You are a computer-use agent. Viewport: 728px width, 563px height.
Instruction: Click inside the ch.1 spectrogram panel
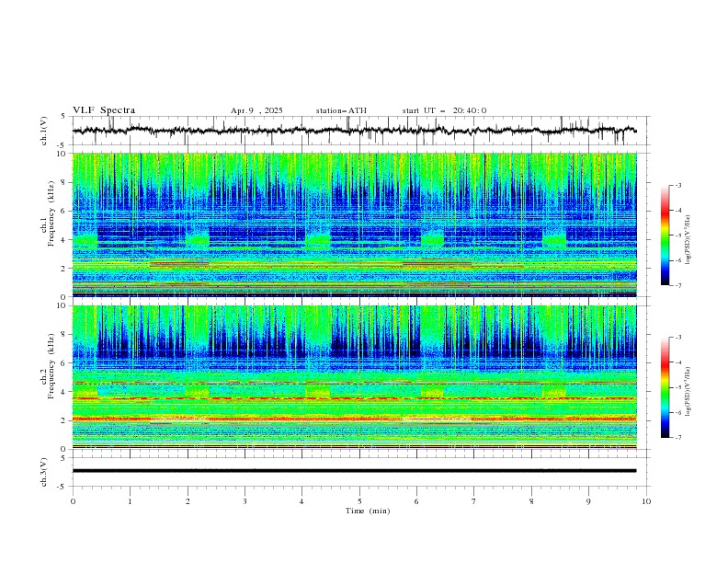pyautogui.click(x=354, y=224)
